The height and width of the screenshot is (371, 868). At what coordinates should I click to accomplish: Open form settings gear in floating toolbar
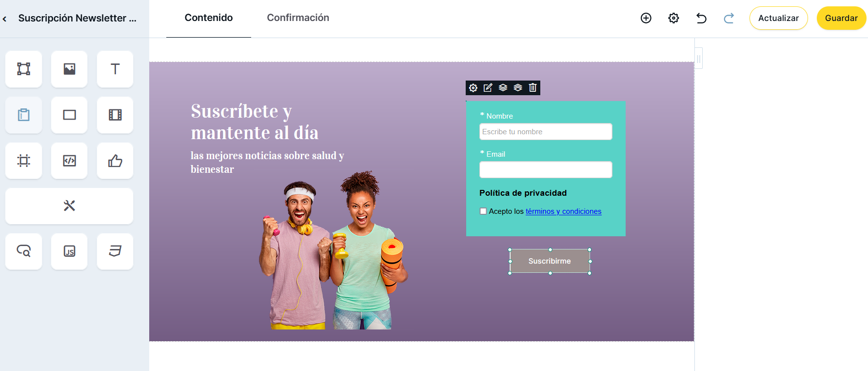(473, 87)
